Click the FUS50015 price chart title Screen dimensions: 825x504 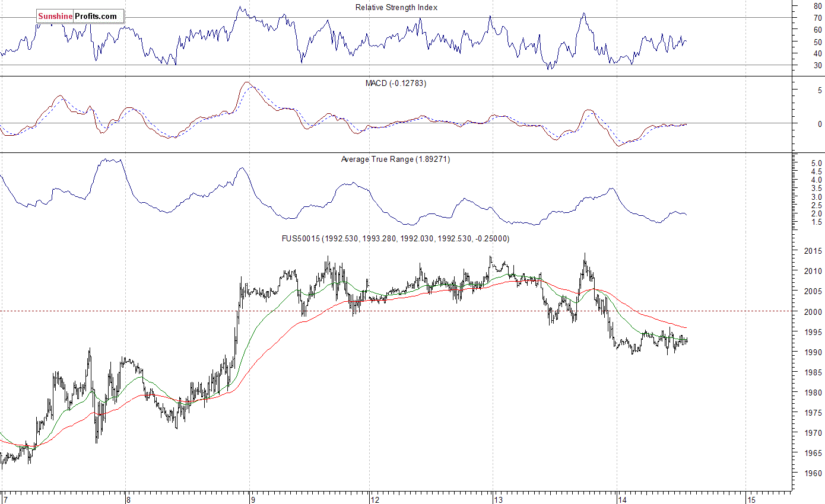point(395,238)
